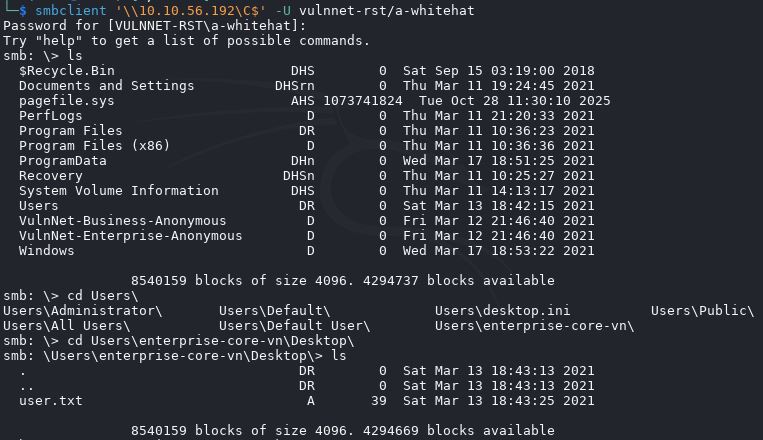This screenshot has width=763, height=440.
Task: Click the System Volume Information entry
Action: tap(104, 191)
